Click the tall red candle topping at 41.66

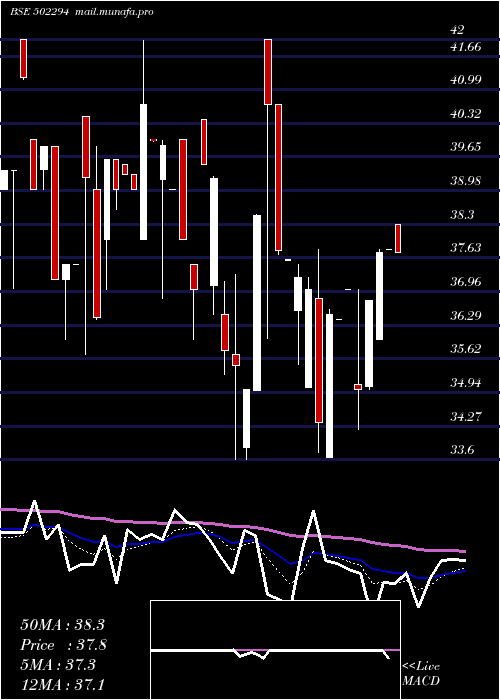pos(268,72)
